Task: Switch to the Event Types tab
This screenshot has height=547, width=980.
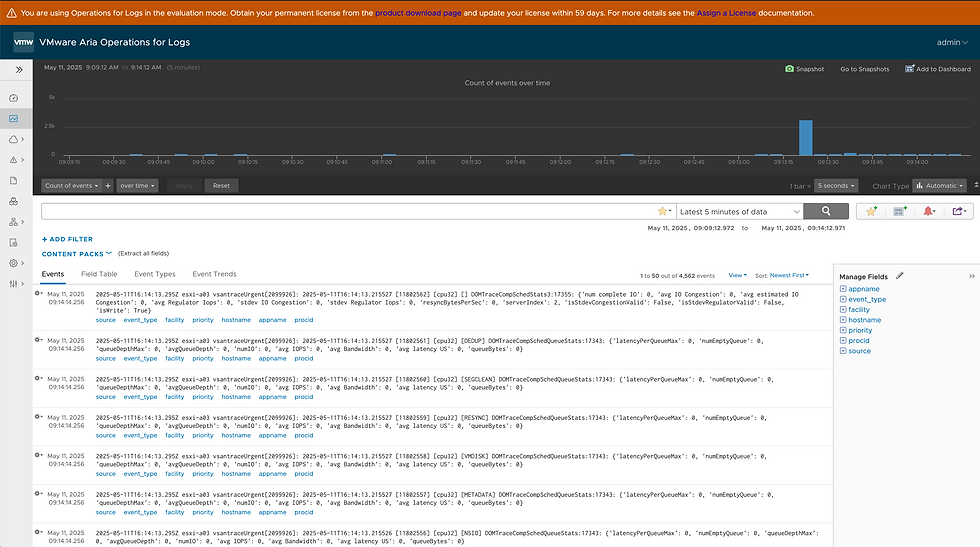Action: (x=155, y=274)
